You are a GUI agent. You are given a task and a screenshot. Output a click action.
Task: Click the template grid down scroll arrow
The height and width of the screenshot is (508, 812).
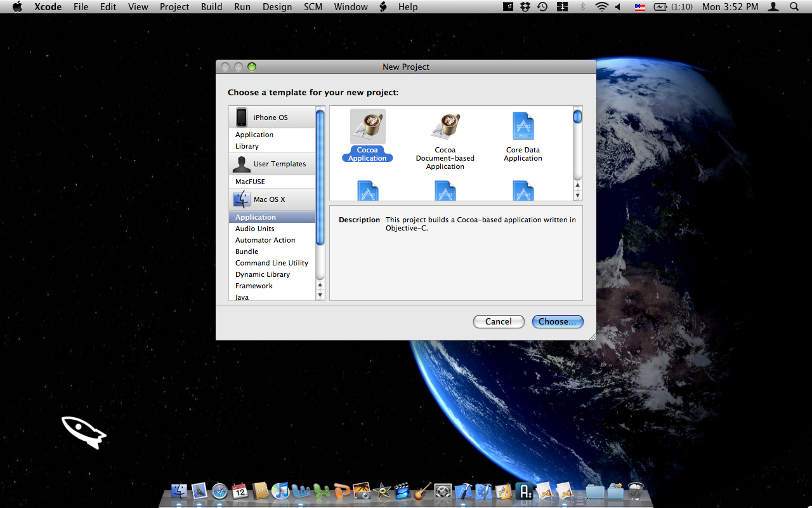578,196
